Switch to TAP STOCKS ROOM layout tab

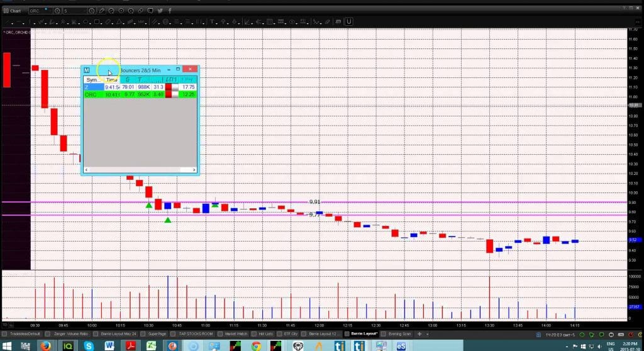pyautogui.click(x=196, y=334)
